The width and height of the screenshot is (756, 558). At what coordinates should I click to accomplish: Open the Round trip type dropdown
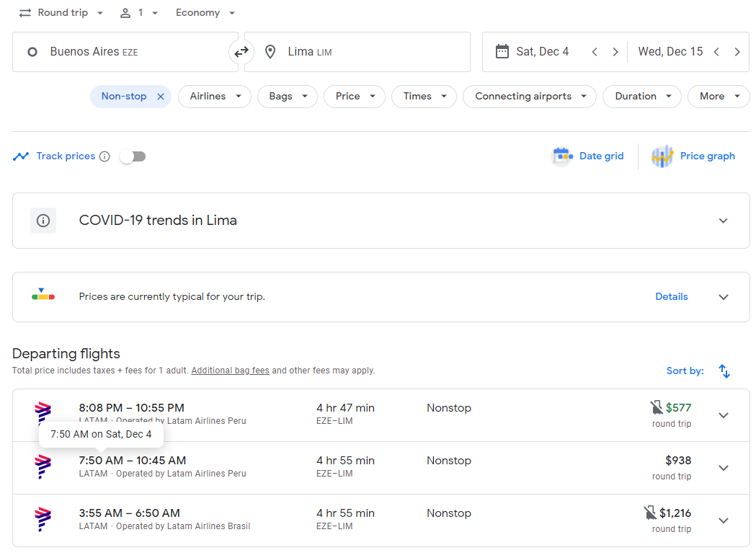[x=62, y=13]
